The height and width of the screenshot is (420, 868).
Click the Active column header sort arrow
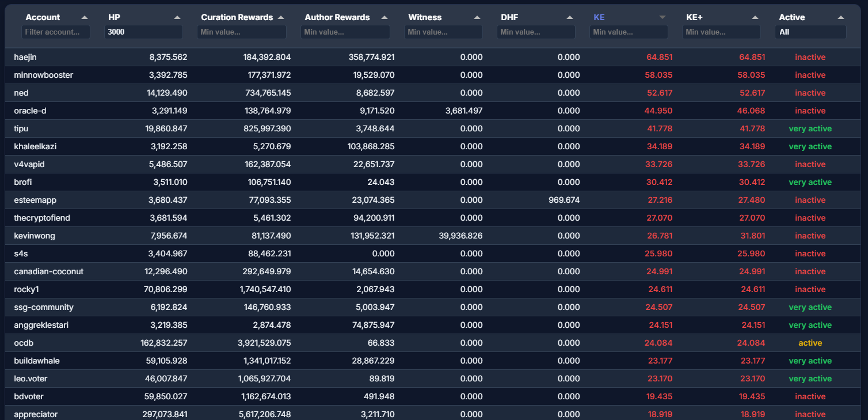point(841,17)
